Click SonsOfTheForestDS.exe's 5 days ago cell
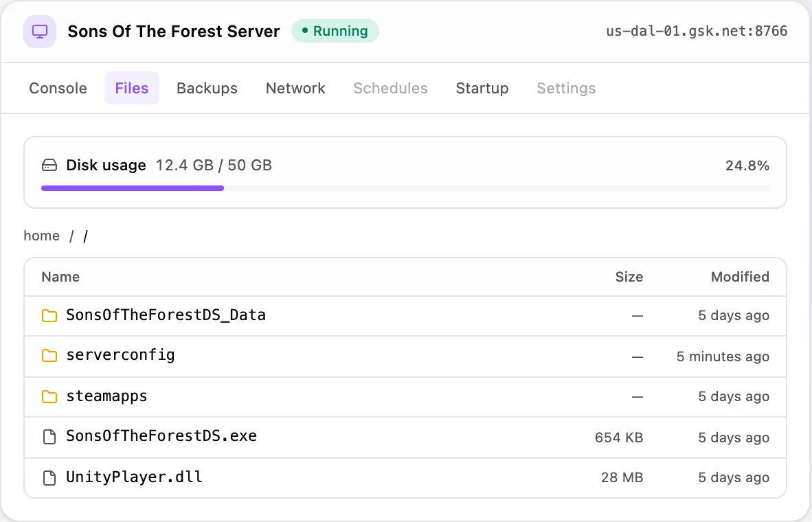The width and height of the screenshot is (812, 522). [734, 438]
